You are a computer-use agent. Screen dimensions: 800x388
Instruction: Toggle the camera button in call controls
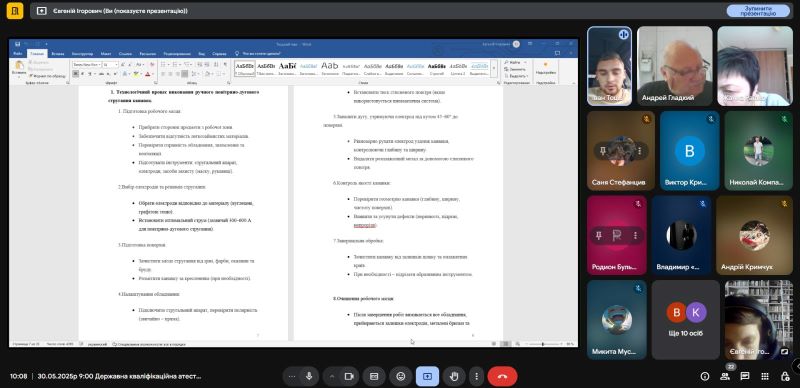(x=349, y=376)
